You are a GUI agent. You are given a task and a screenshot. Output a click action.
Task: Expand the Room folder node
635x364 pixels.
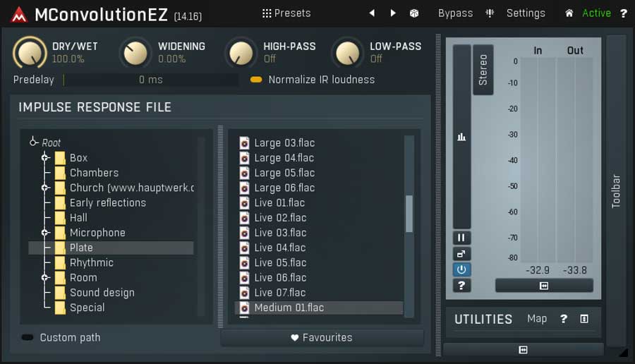(x=45, y=277)
